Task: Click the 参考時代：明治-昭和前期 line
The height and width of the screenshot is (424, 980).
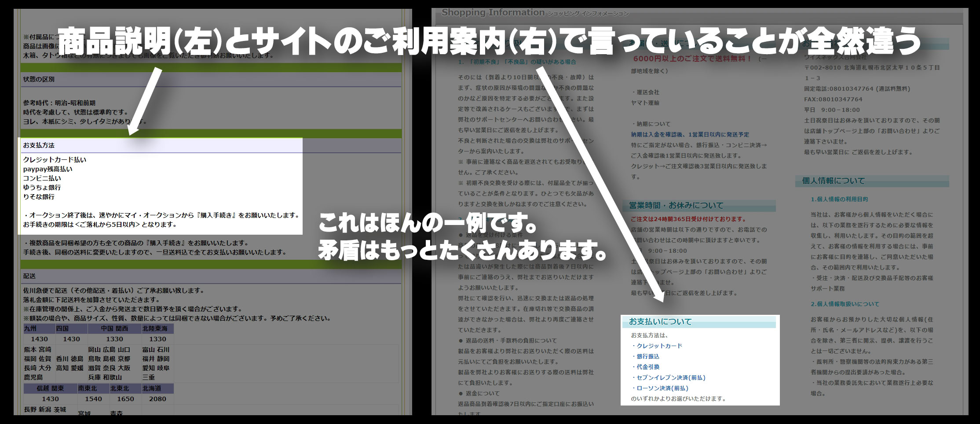Action: pos(59,103)
